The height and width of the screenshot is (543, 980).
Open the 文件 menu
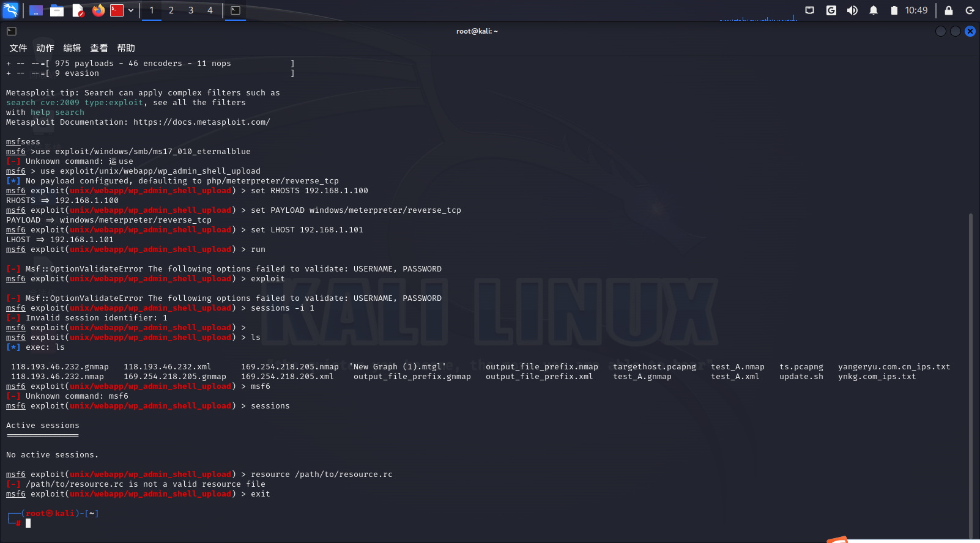[x=18, y=48]
